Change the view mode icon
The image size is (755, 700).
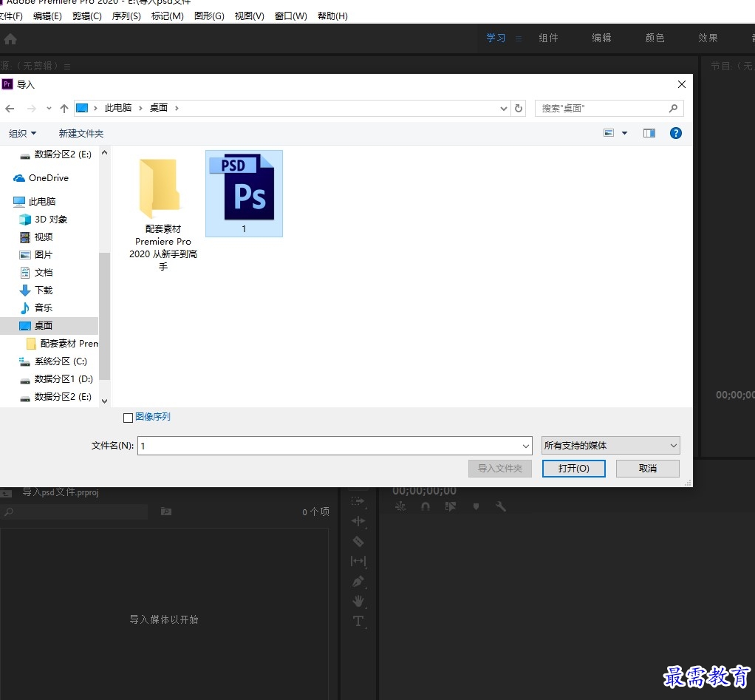[609, 133]
